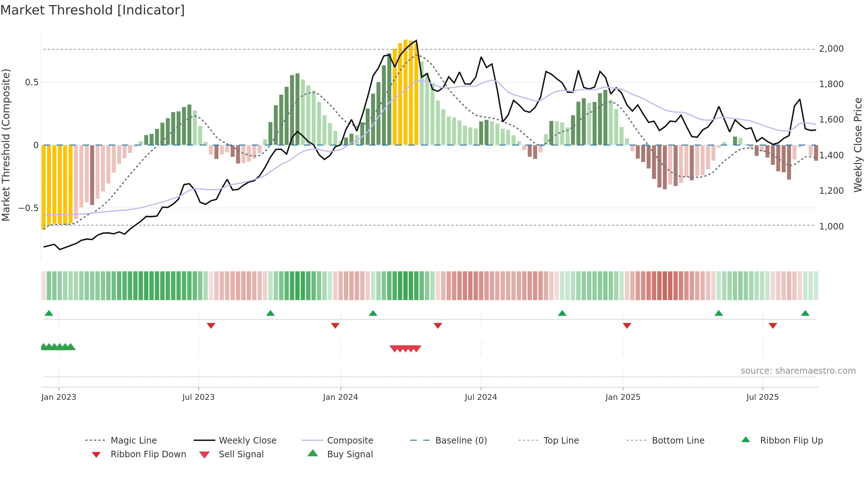Click the tallest yellow bar at the 2024 peak
The width and height of the screenshot is (868, 488).
[405, 92]
